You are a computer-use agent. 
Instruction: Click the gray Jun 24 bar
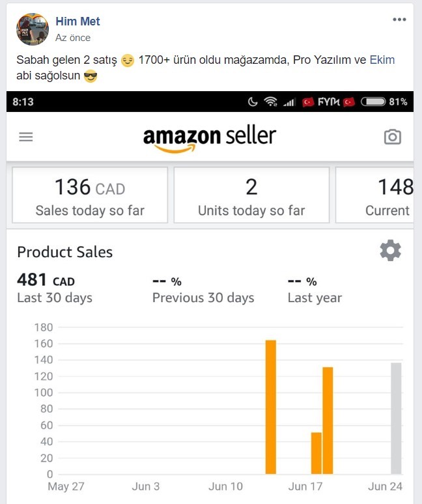tap(396, 419)
